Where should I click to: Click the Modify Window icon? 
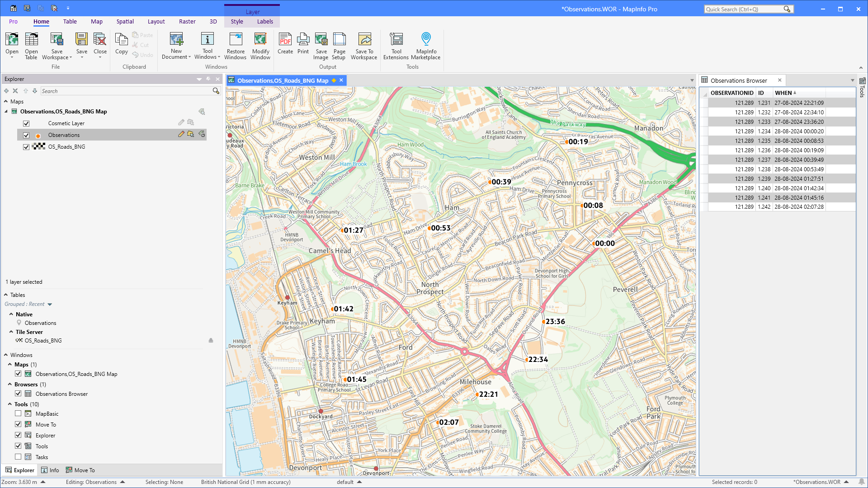[x=260, y=46]
